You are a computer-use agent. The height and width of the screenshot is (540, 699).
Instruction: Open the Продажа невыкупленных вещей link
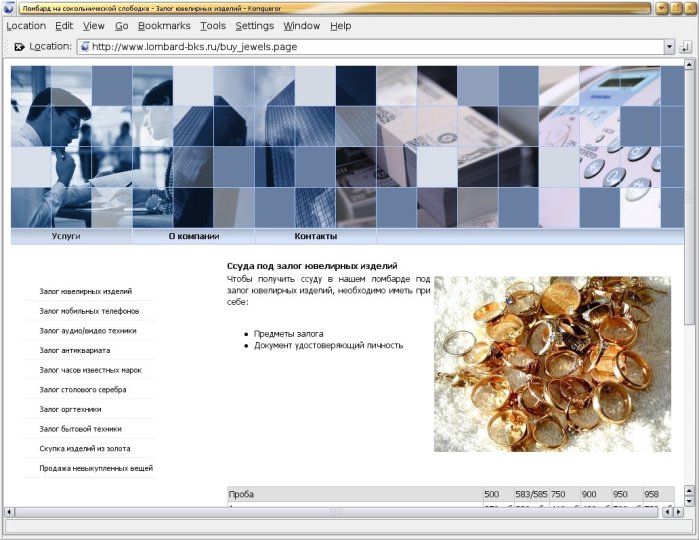point(96,468)
